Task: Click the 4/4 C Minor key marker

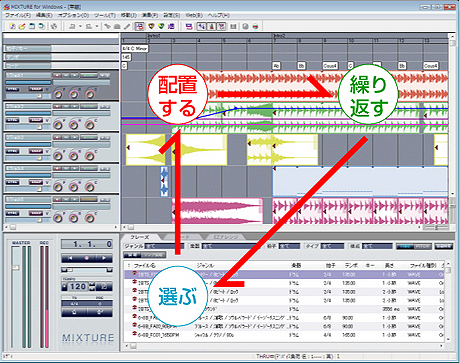Action: (135, 49)
